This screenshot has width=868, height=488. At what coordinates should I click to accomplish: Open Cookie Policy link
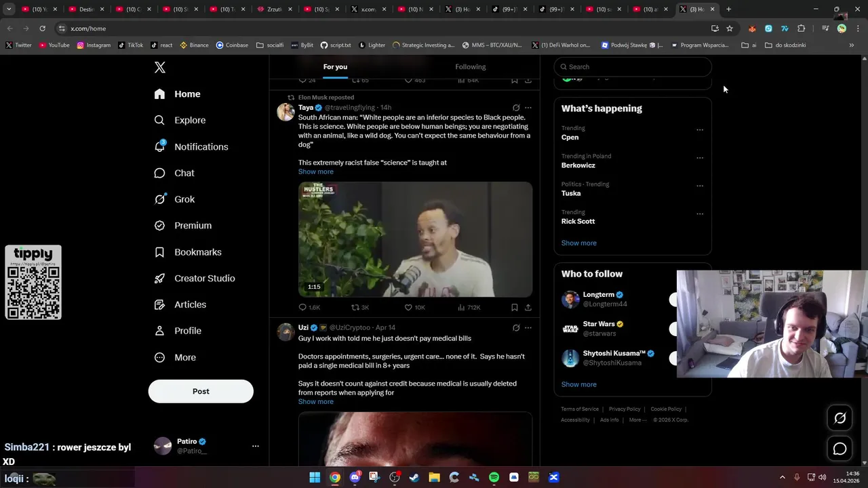666,409
